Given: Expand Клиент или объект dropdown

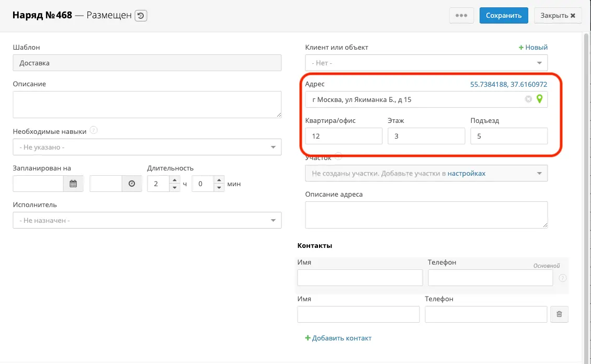Looking at the screenshot, I should coord(426,63).
